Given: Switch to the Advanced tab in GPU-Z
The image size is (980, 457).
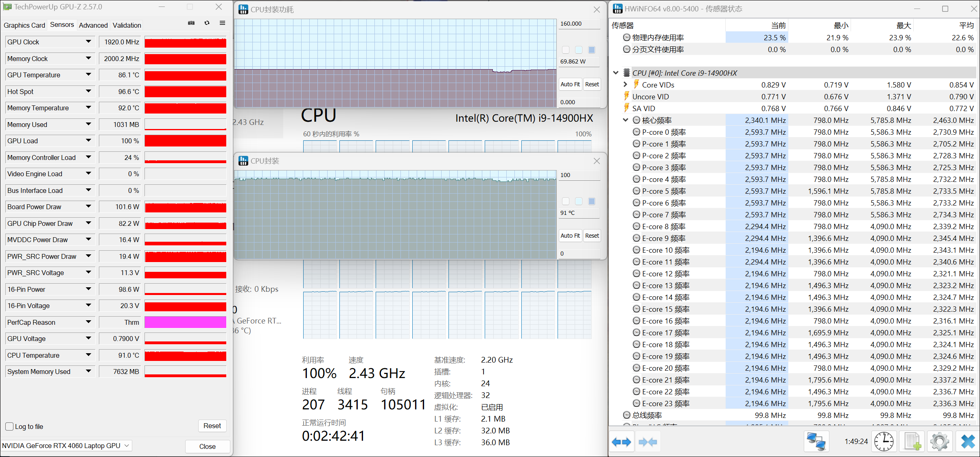Looking at the screenshot, I should (x=93, y=25).
